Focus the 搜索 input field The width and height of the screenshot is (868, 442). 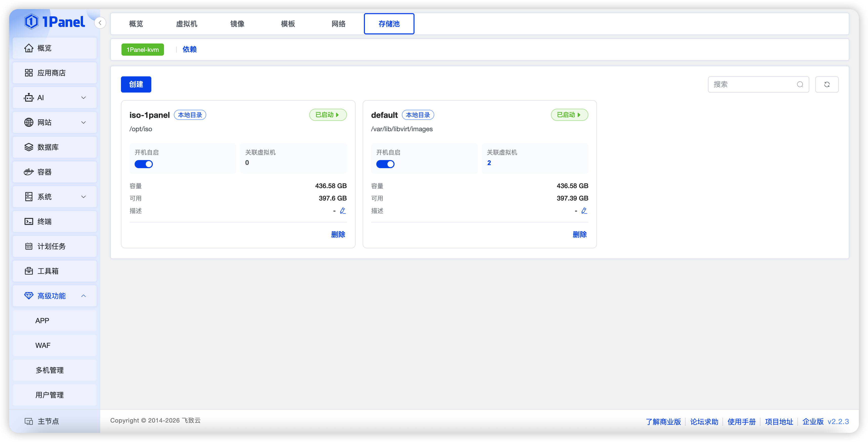point(753,84)
